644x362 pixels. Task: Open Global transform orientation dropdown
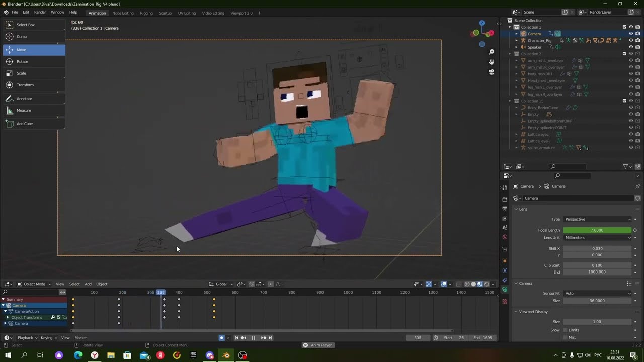(x=221, y=284)
